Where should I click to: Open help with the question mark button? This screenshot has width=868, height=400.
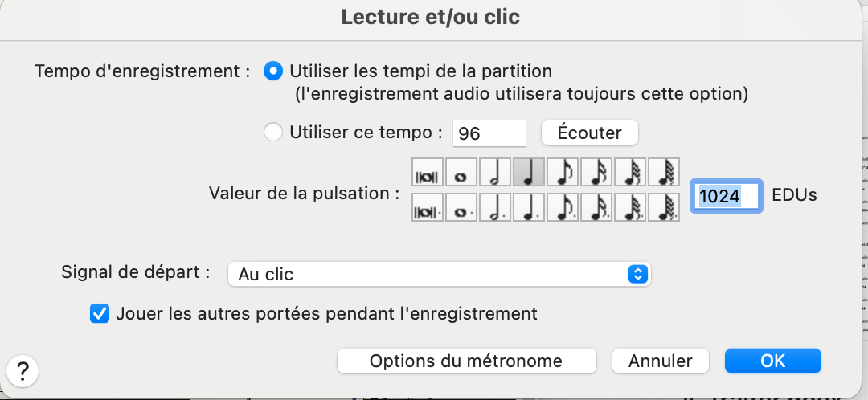[23, 371]
